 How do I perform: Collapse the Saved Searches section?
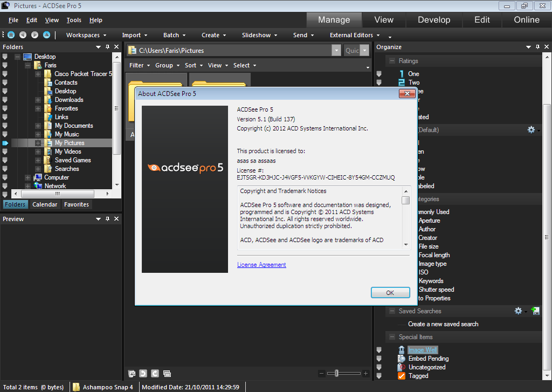pyautogui.click(x=392, y=311)
